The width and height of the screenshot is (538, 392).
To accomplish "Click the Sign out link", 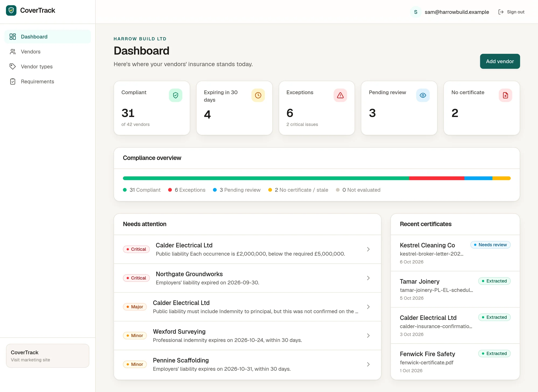I will click(511, 12).
